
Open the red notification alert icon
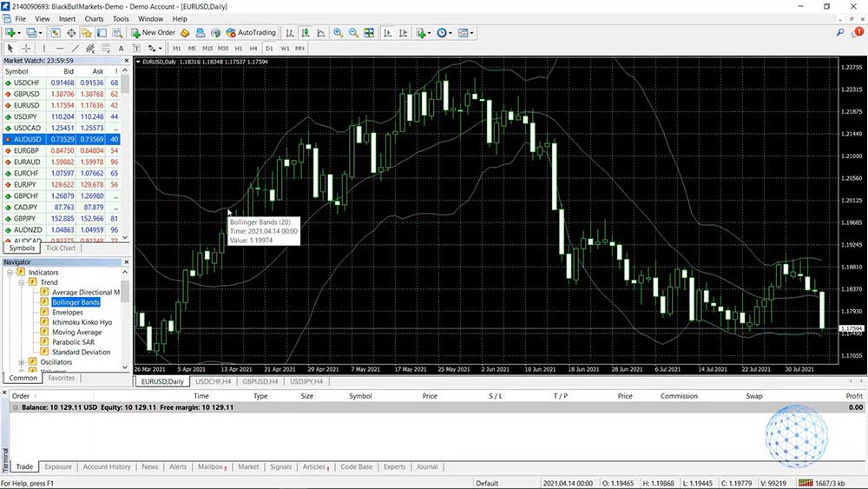pyautogui.click(x=859, y=33)
